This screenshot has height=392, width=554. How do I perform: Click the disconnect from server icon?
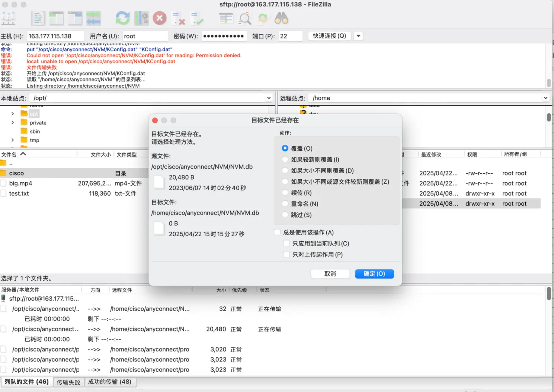click(x=178, y=18)
